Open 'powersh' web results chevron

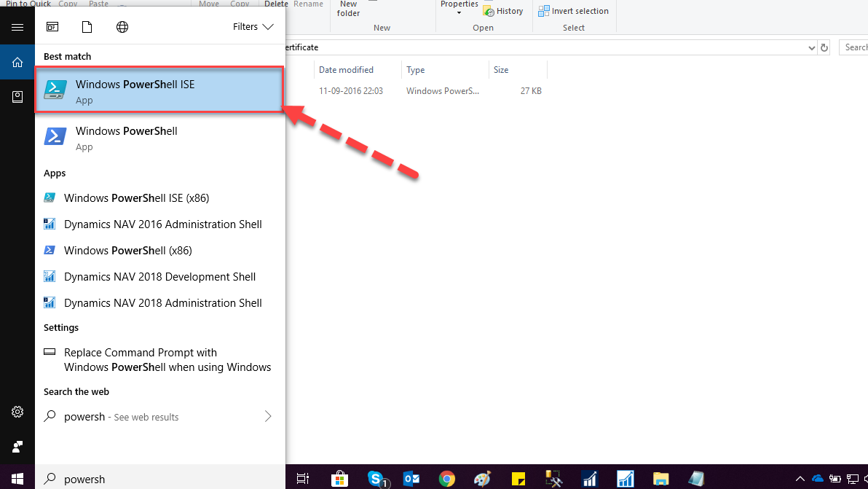[268, 416]
